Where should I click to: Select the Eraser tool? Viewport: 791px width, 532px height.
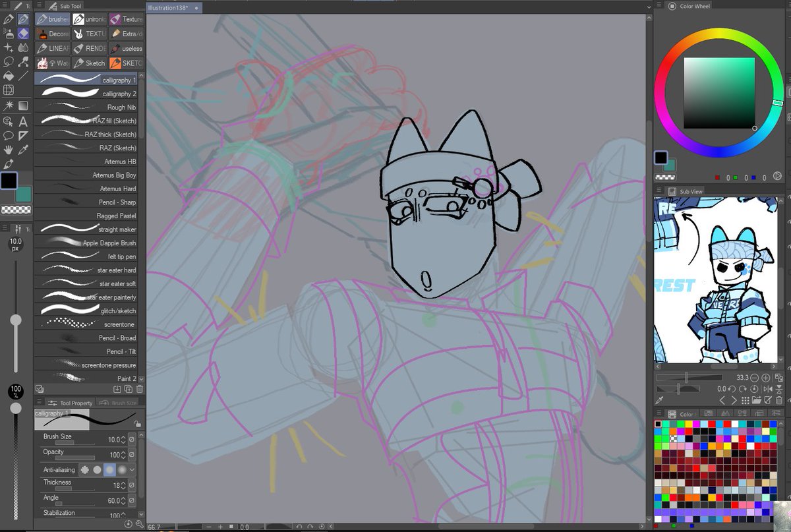coord(22,34)
